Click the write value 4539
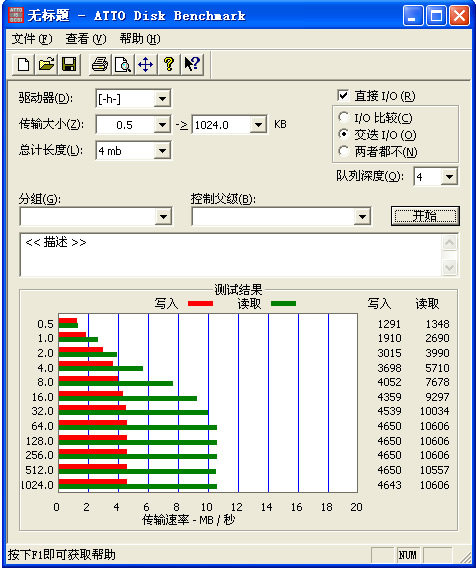 pos(389,411)
